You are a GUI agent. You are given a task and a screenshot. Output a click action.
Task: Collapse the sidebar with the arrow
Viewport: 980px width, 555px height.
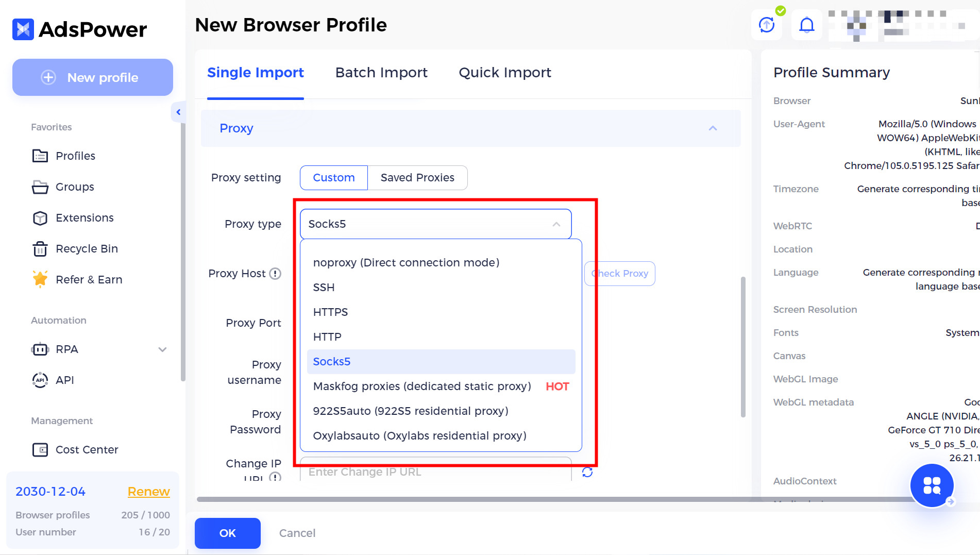click(x=178, y=112)
